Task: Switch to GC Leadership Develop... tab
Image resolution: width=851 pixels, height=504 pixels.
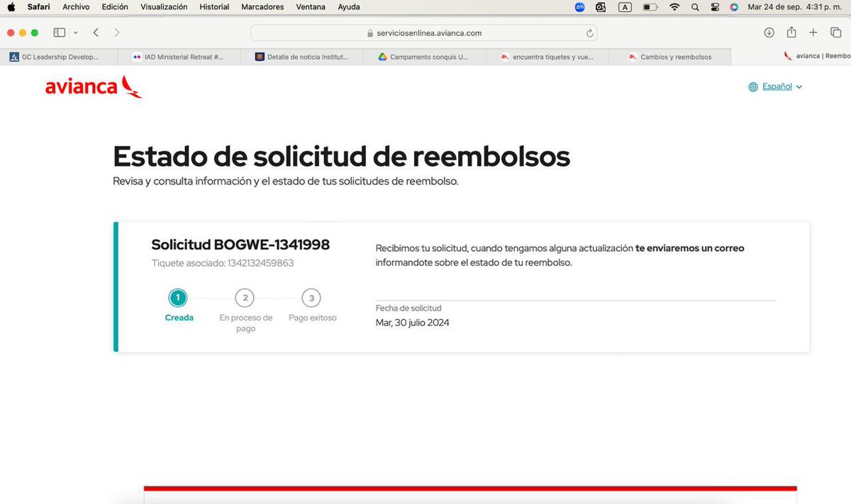Action: 60,57
